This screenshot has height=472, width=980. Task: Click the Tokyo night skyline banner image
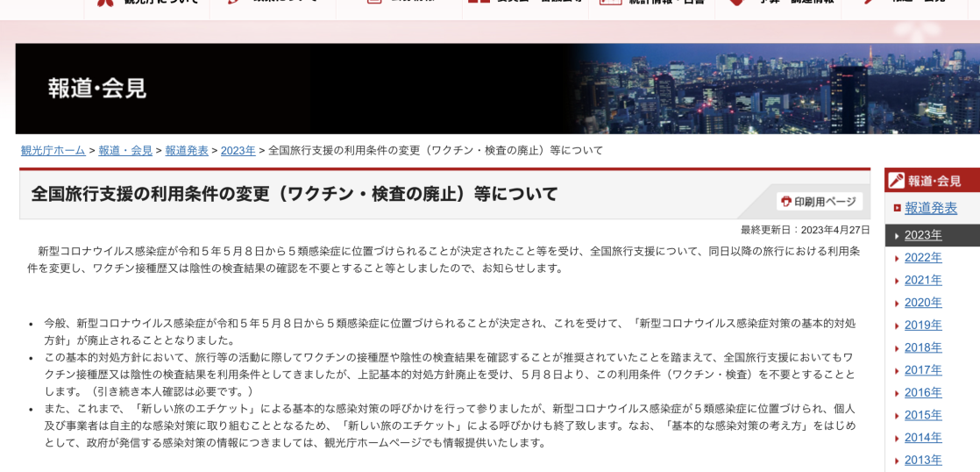click(771, 88)
